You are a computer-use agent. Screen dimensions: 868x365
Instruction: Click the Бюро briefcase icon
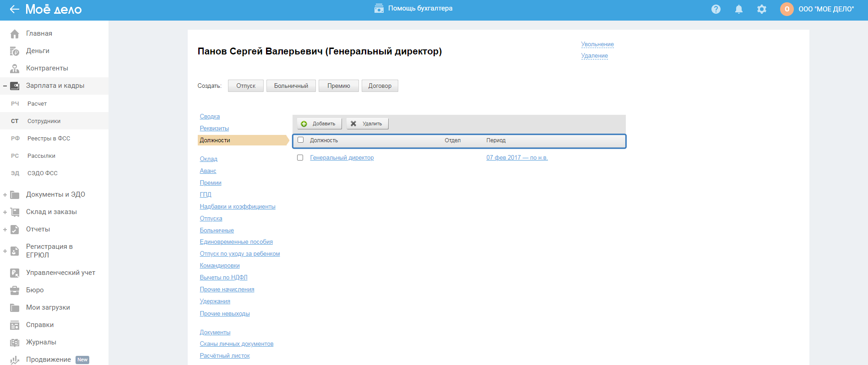pos(15,290)
